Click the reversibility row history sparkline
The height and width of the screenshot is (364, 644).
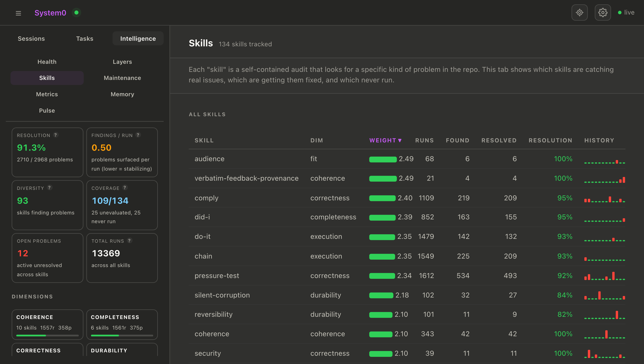point(604,315)
